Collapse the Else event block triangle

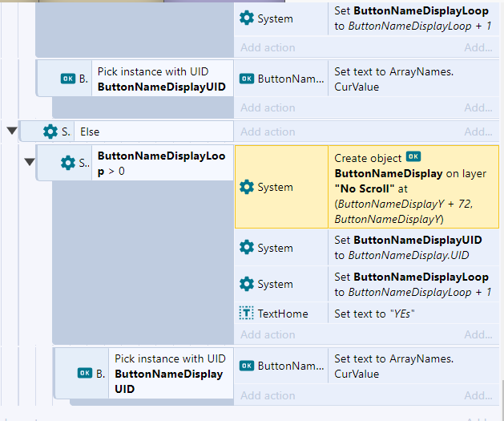[x=12, y=131]
